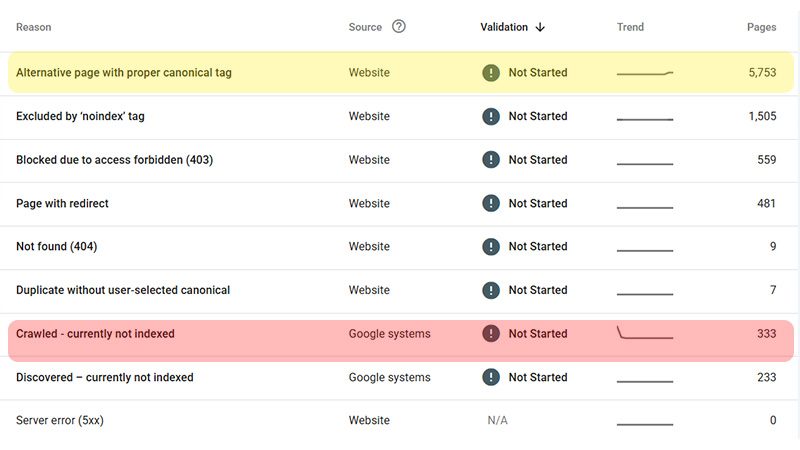
Task: Click the page count 559
Action: click(766, 160)
